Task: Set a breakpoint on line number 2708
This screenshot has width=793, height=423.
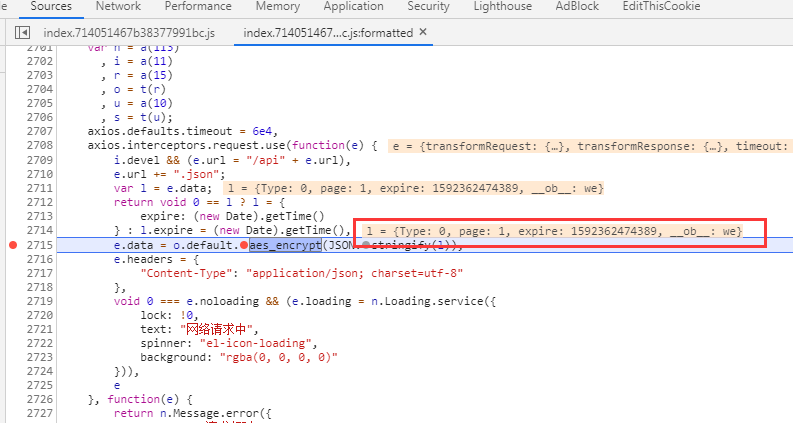Action: [39, 145]
